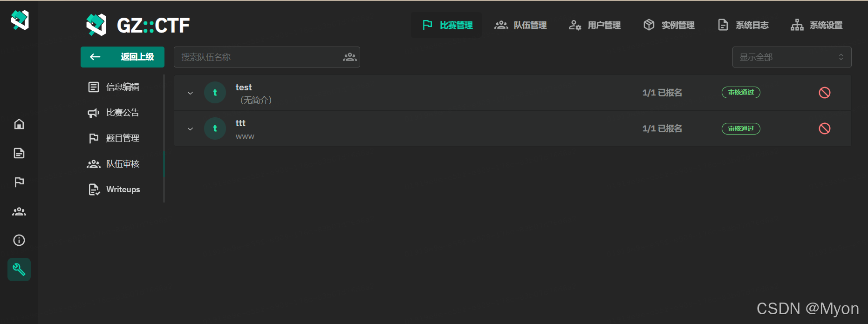Switch to 用户管理 tab
This screenshot has height=324, width=868.
pyautogui.click(x=595, y=25)
